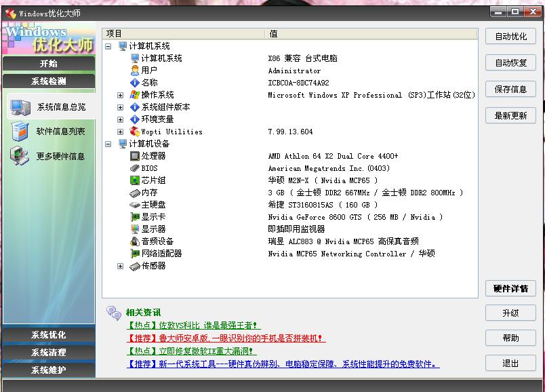Select the 显示卡 card icon
This screenshot has width=545, height=392.
135,217
